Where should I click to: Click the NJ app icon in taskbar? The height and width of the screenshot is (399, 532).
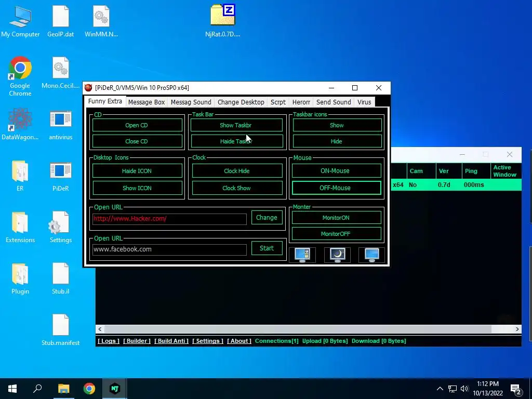(x=115, y=389)
